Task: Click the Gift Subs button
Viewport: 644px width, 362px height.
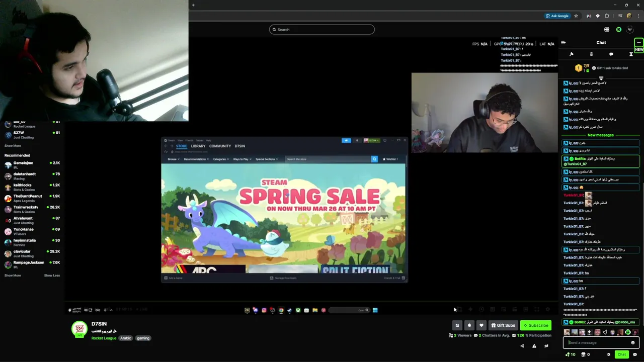Action: (x=503, y=325)
